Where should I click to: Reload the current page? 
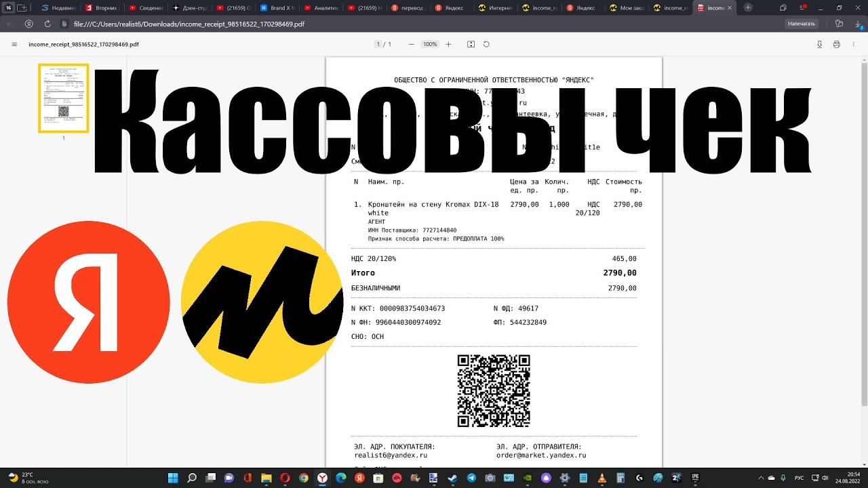pyautogui.click(x=47, y=23)
